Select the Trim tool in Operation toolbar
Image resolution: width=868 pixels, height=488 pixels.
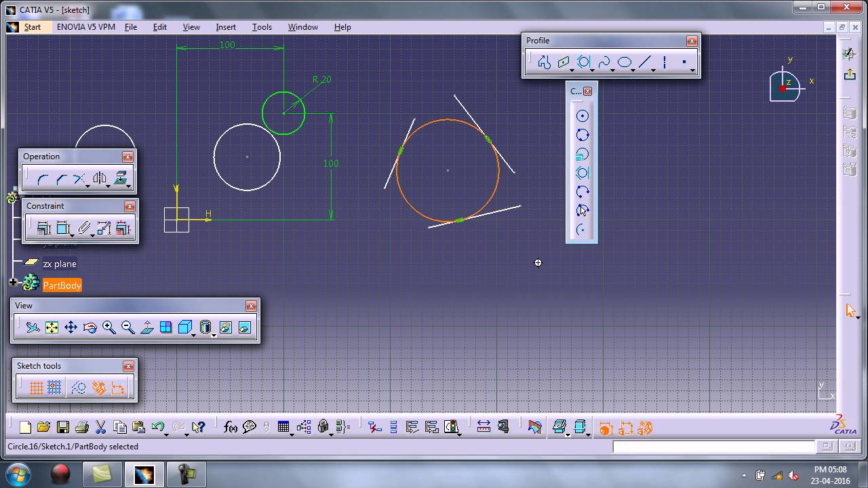[79, 179]
